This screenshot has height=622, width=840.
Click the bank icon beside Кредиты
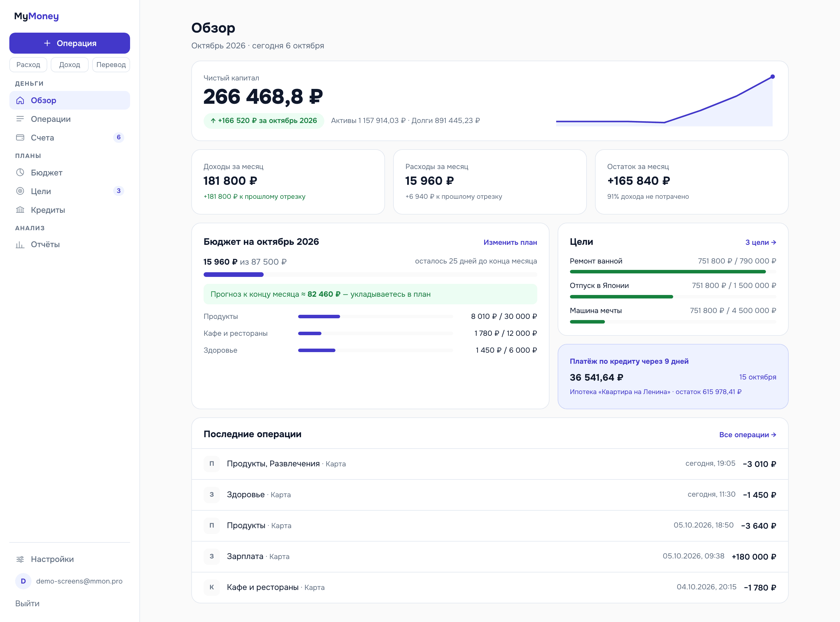(x=20, y=210)
